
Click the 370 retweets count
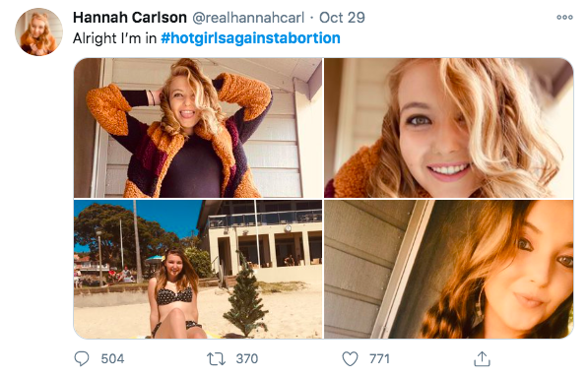(247, 359)
